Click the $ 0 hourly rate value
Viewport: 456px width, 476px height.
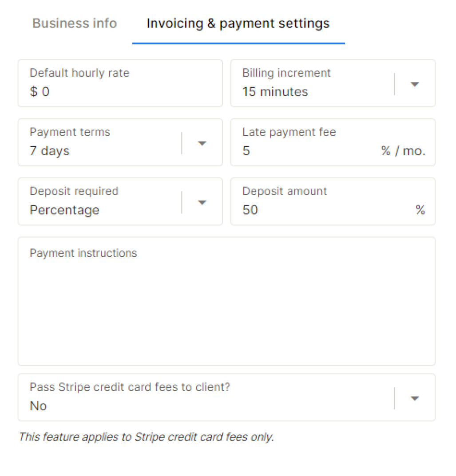point(40,92)
